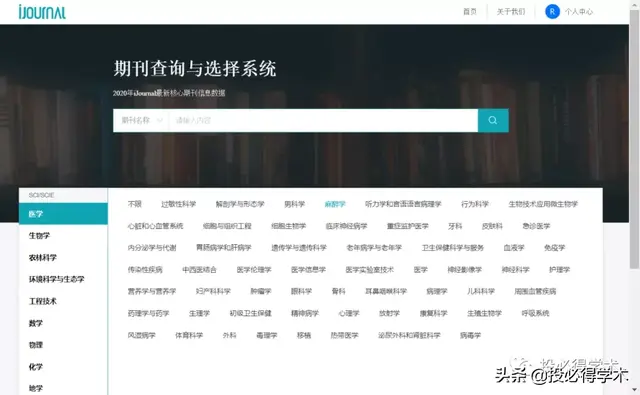Choose the 传染性疾病 subject filter

145,270
